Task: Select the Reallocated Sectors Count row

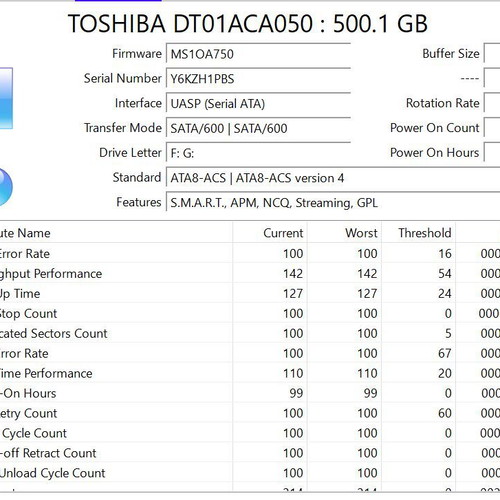Action: point(250,333)
